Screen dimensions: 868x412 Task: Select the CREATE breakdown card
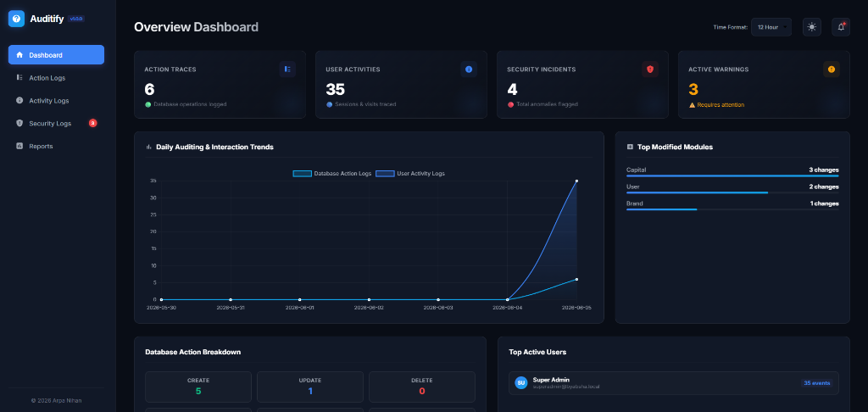(x=198, y=387)
